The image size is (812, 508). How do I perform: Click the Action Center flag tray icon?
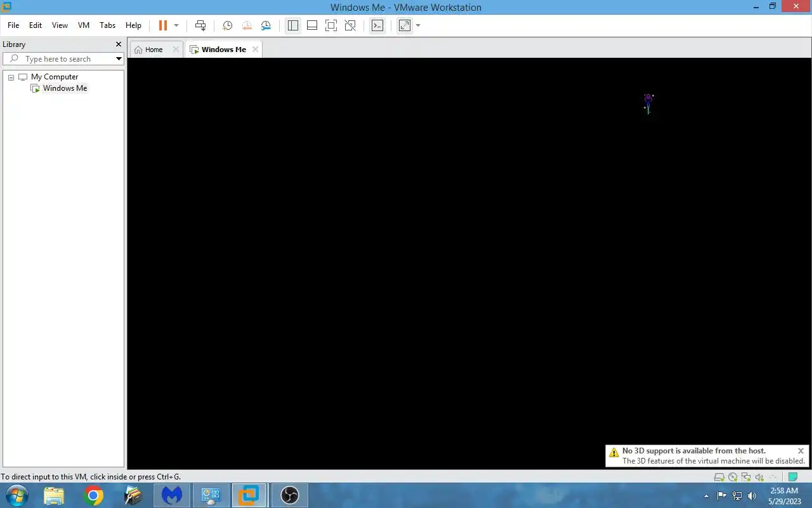[x=722, y=496]
